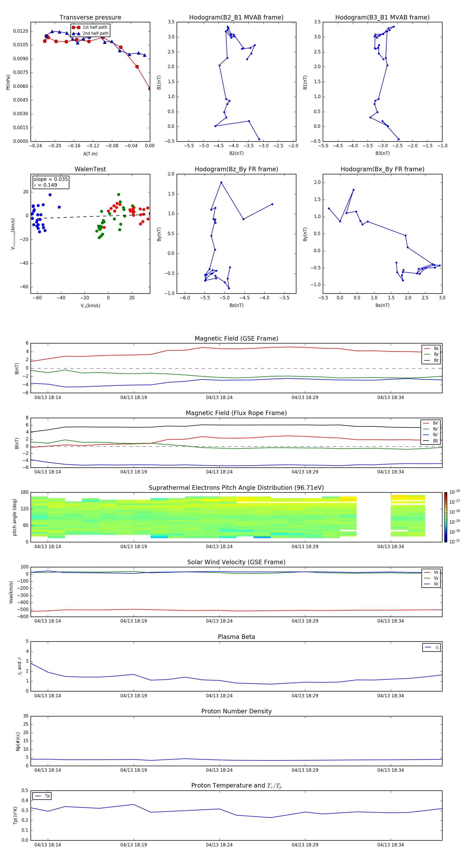Click the "Np(#/cc)" y-axis label
The width and height of the screenshot is (473, 868).
click(x=18, y=741)
